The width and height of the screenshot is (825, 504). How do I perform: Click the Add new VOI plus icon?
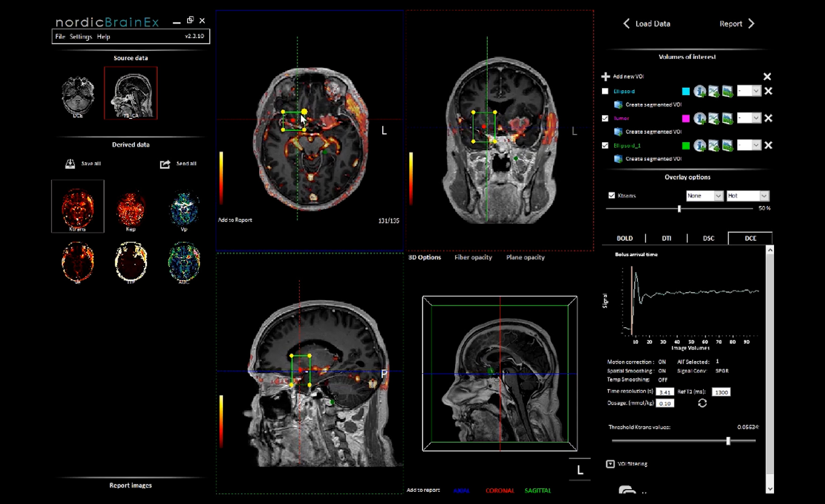(x=606, y=76)
